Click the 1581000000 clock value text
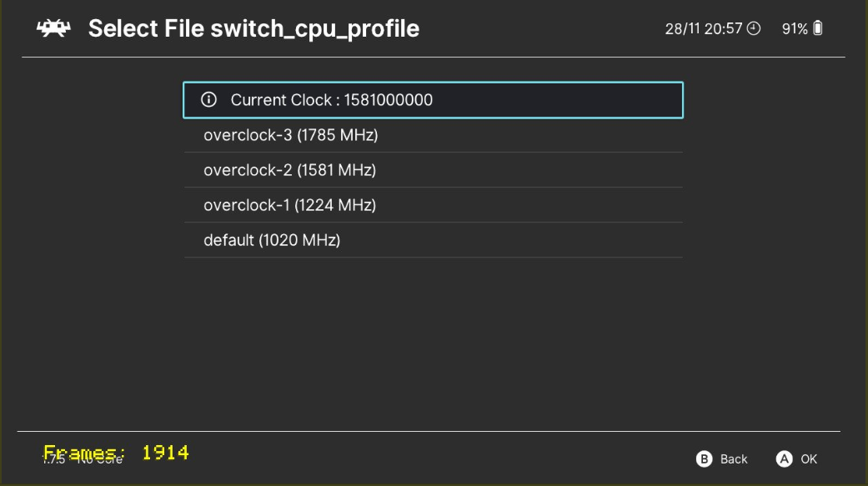 [x=388, y=100]
